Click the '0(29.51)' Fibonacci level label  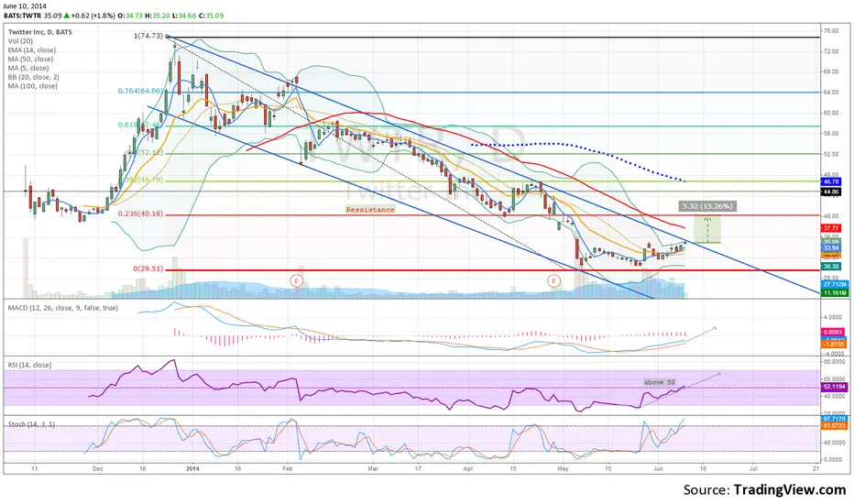[148, 268]
